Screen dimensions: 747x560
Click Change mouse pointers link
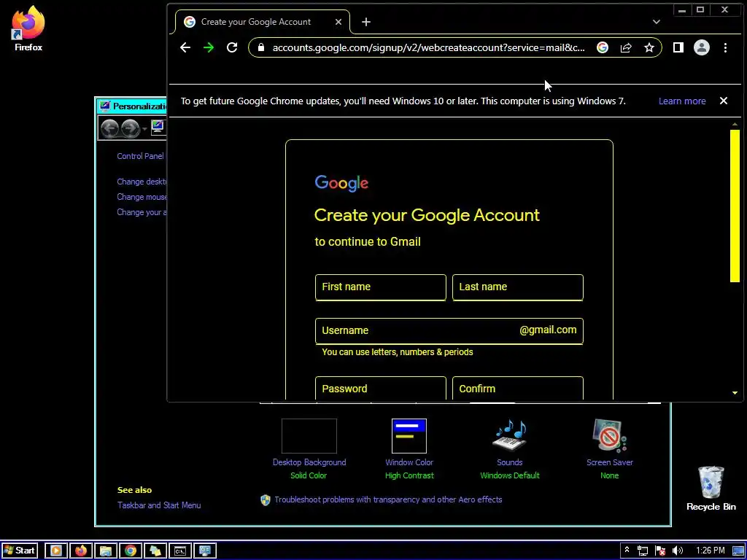coord(142,197)
